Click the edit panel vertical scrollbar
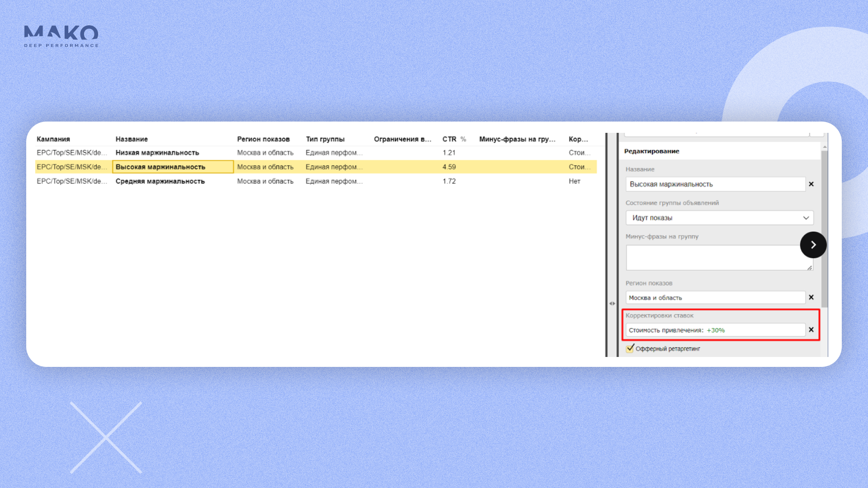868x488 pixels. point(825,229)
